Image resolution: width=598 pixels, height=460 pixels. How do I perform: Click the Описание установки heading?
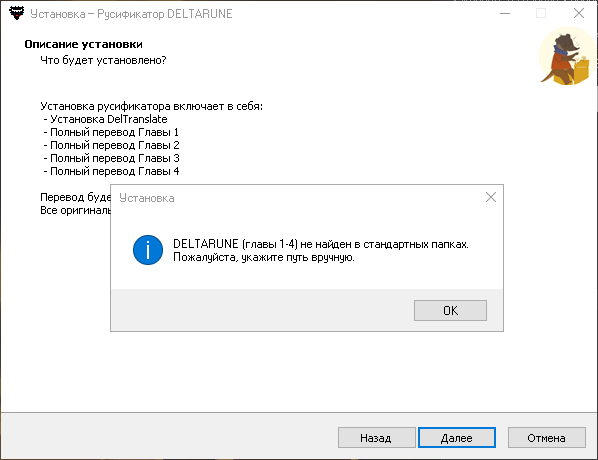click(84, 44)
